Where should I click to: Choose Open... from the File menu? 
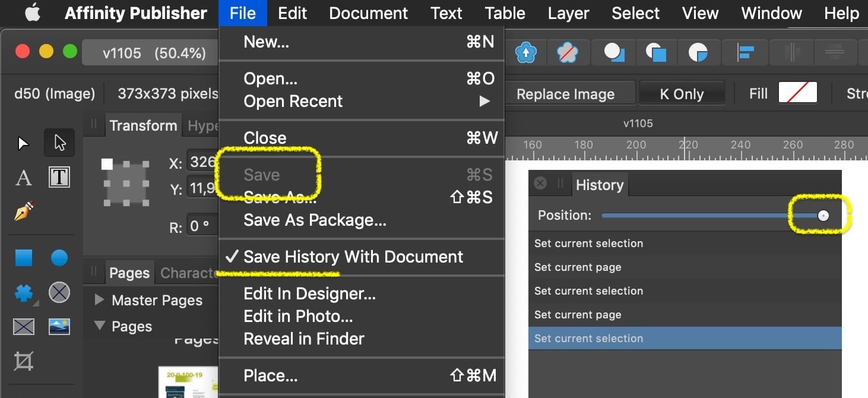coord(362,78)
